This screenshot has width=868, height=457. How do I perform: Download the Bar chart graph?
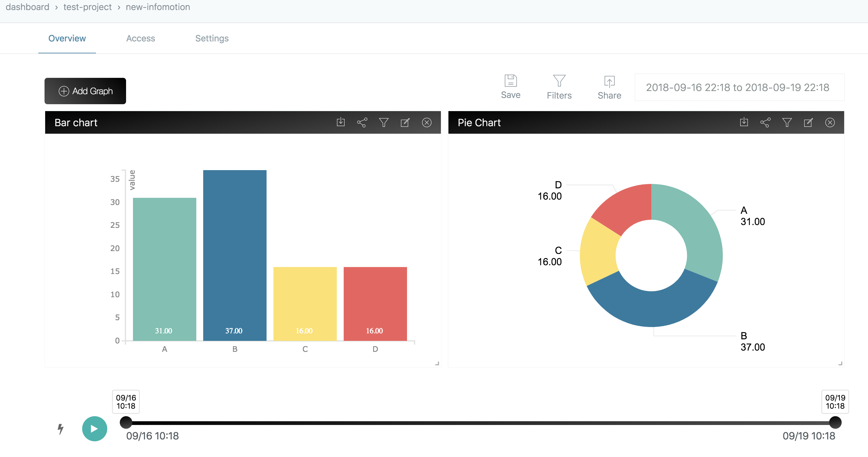pyautogui.click(x=341, y=122)
